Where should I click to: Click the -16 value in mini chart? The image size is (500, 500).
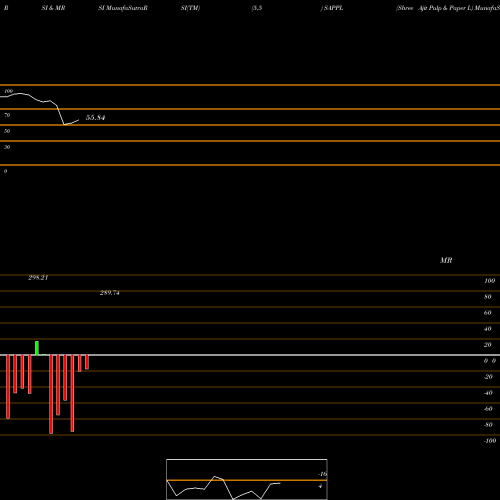click(322, 474)
